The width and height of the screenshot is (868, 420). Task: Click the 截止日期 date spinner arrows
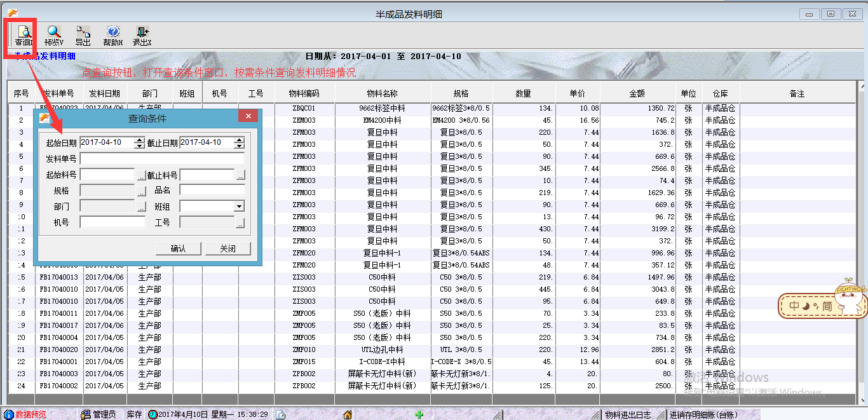239,143
